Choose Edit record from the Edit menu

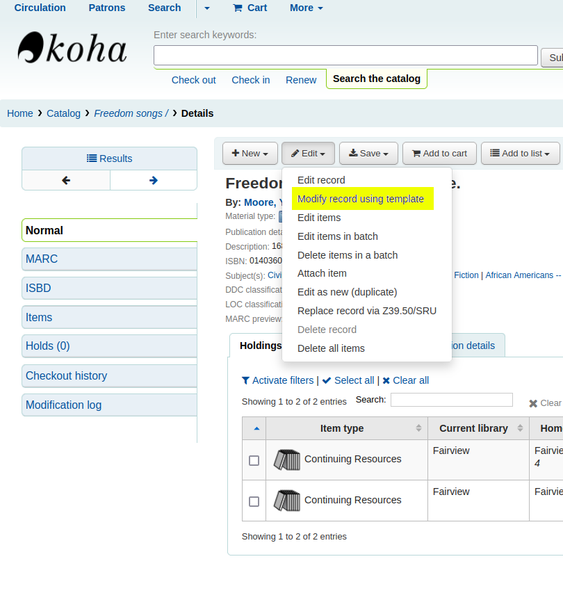coord(321,180)
